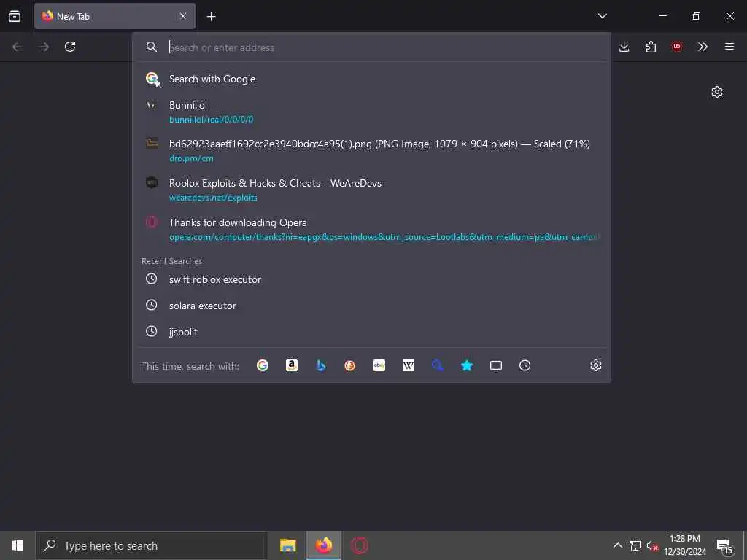
Task: Reload the current page
Action: click(70, 47)
